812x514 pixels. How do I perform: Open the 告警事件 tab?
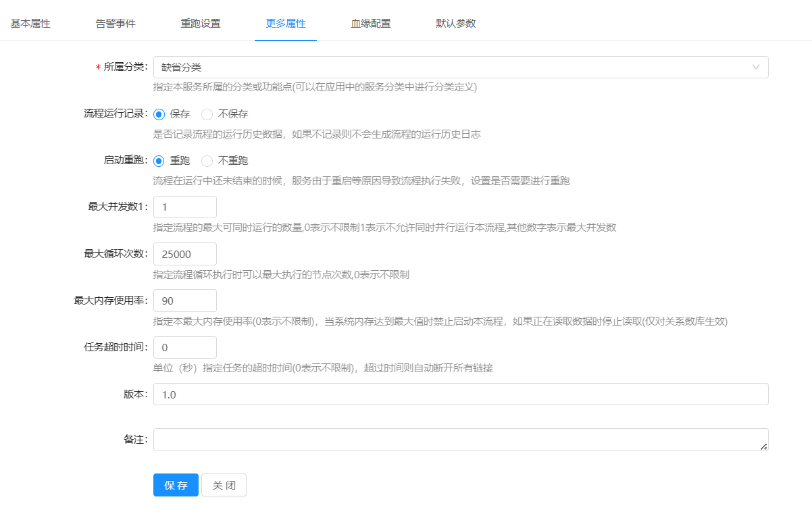click(x=116, y=24)
